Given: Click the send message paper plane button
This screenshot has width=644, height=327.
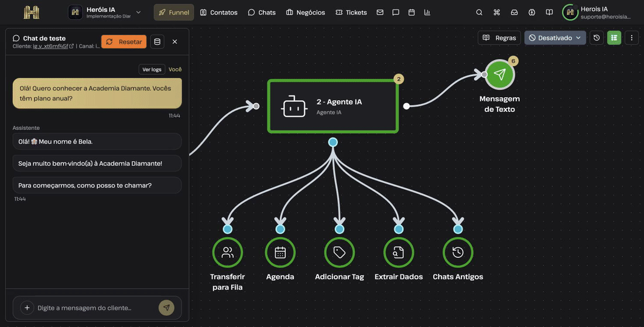Looking at the screenshot, I should [166, 308].
